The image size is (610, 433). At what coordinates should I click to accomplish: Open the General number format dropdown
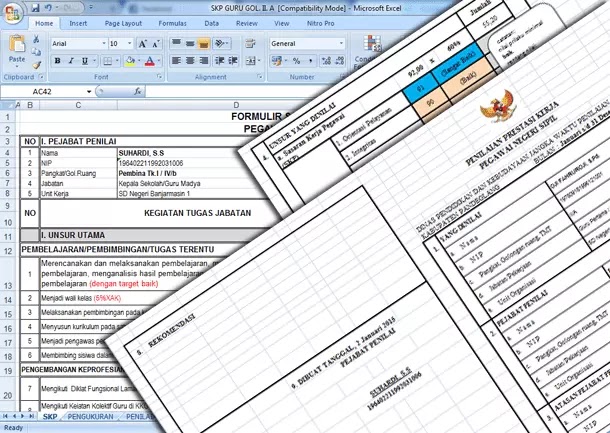341,44
